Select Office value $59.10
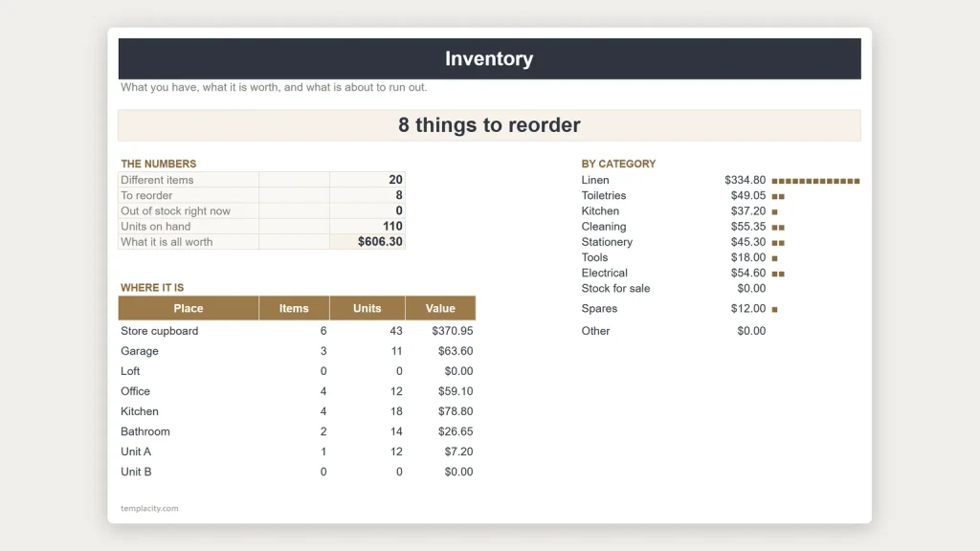This screenshot has height=551, width=980. (x=456, y=391)
